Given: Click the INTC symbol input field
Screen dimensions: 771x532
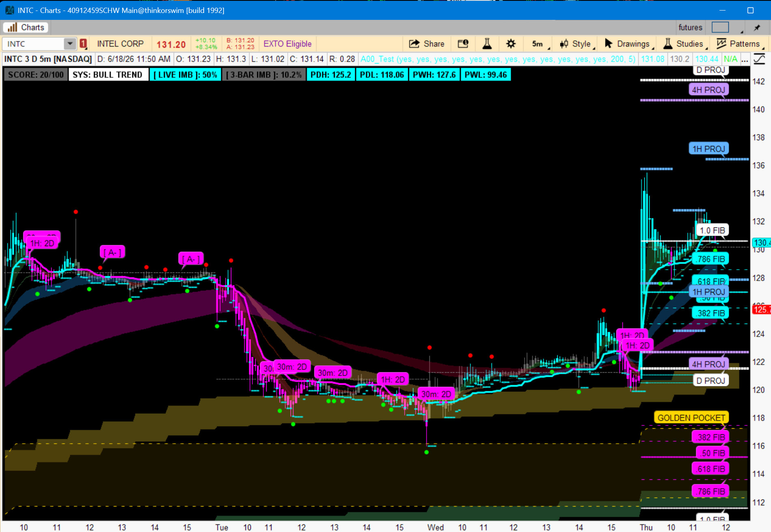Looking at the screenshot, I should 34,43.
